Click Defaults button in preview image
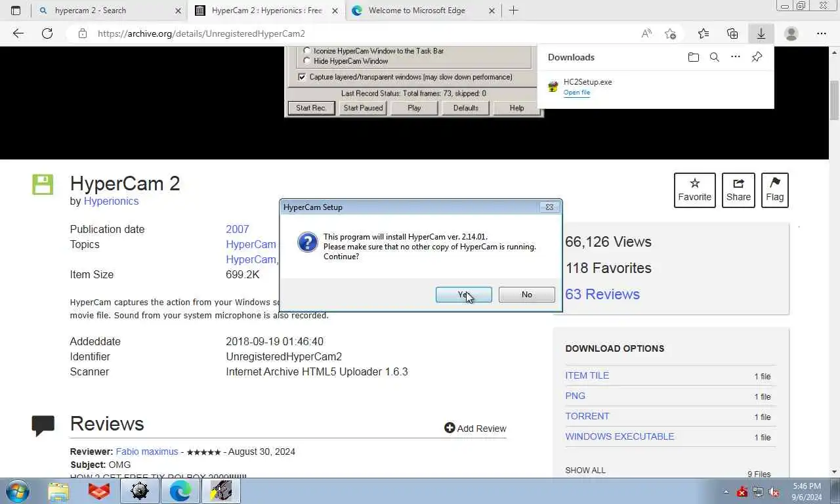The image size is (840, 504). pos(465,108)
